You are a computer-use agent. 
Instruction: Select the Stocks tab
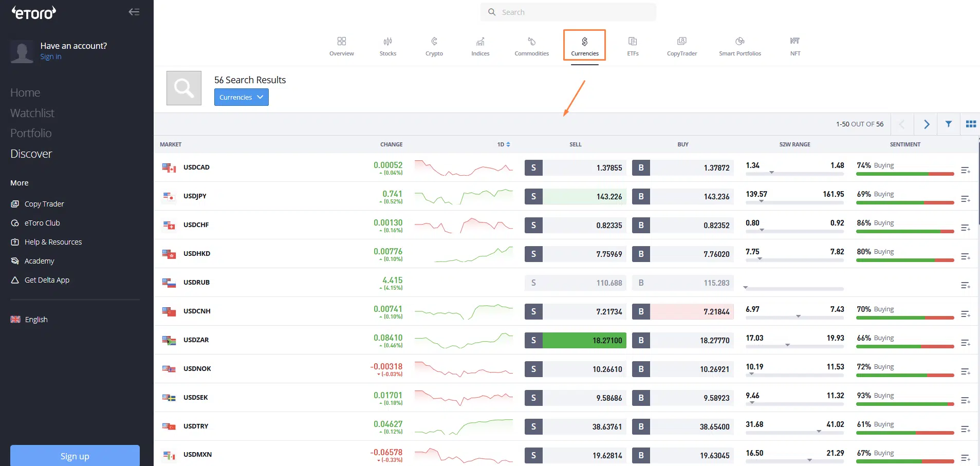coord(388,46)
